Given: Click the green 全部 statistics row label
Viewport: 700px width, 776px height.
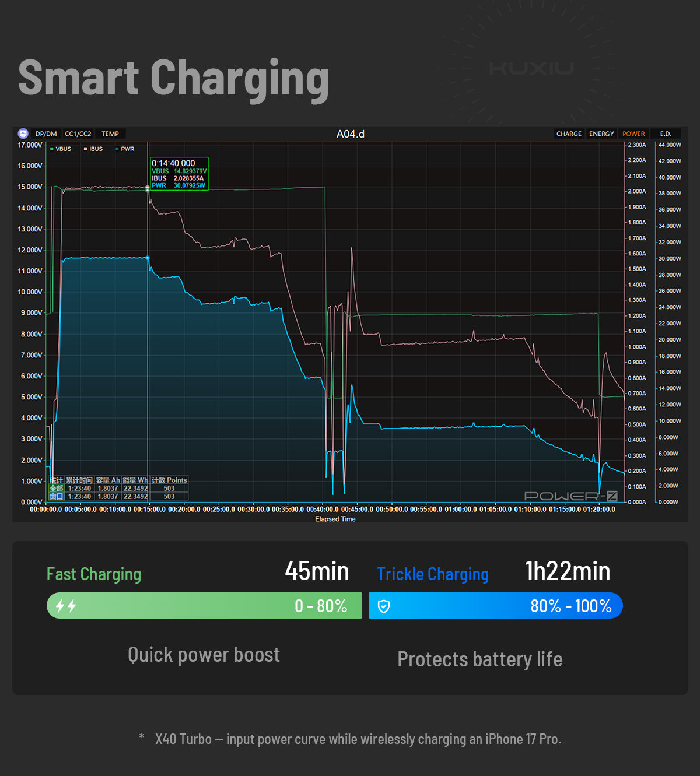Looking at the screenshot, I should 57,489.
